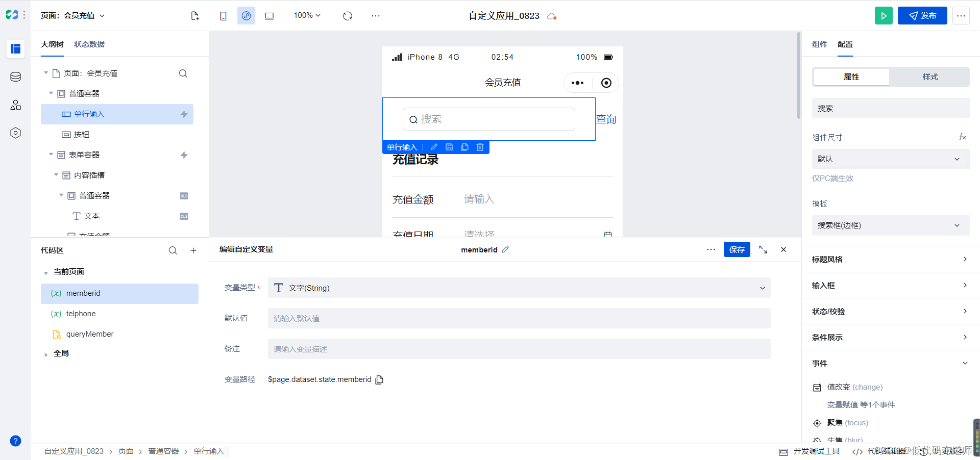Switch to the 大纲树 tab
This screenshot has width=980, height=460.
(x=52, y=44)
